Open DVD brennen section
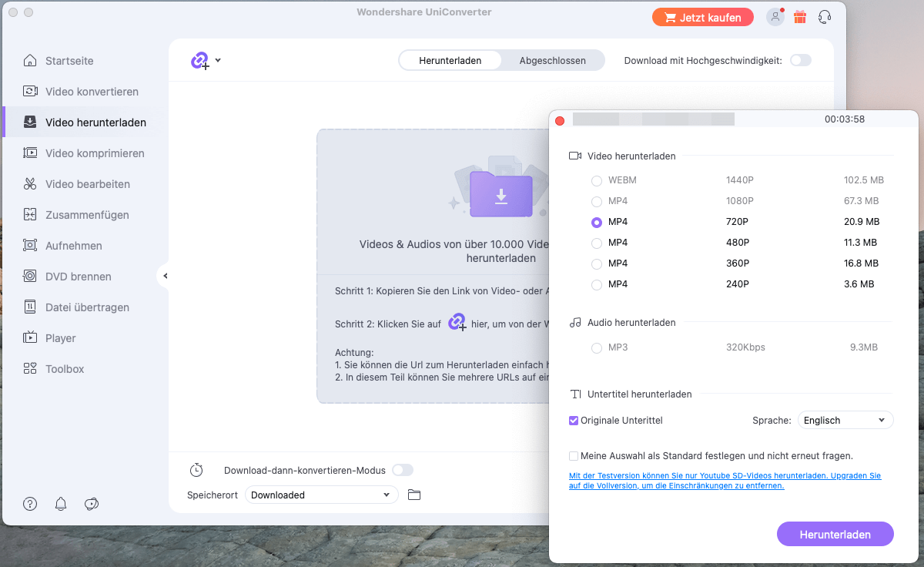Viewport: 924px width, 567px height. pyautogui.click(x=79, y=277)
